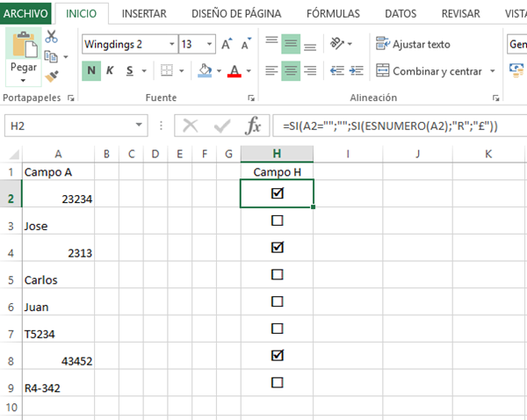Switch to DISEÑO DE PÁGINA tab
Screen dimensions: 527x420
pos(236,13)
